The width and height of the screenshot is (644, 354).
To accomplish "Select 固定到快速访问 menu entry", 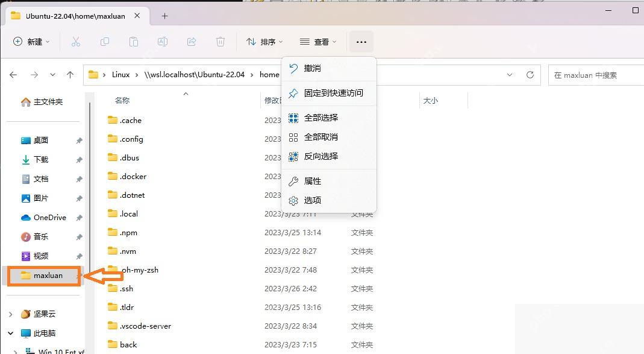I will tap(328, 93).
